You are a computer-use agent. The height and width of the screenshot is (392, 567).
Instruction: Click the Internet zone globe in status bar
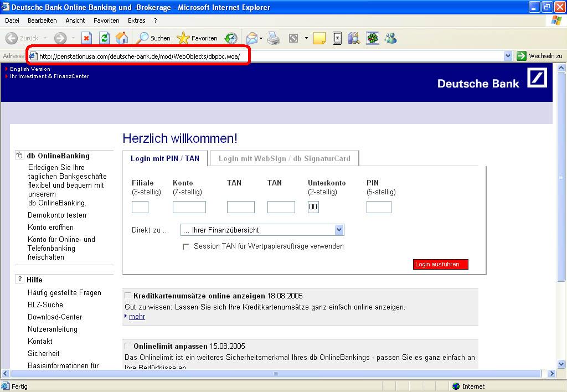(456, 386)
